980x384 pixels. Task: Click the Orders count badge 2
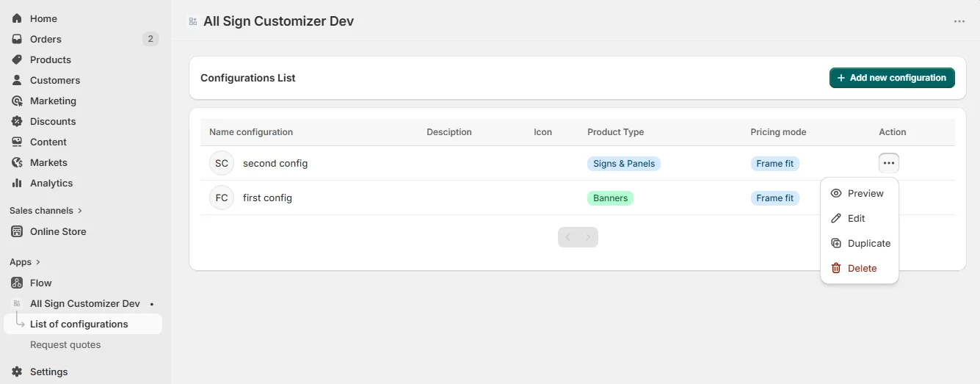point(150,39)
